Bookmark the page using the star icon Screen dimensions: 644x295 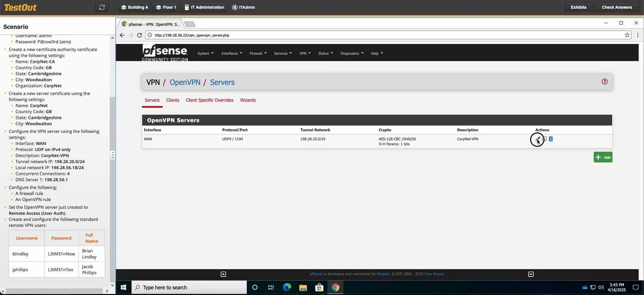pos(627,35)
